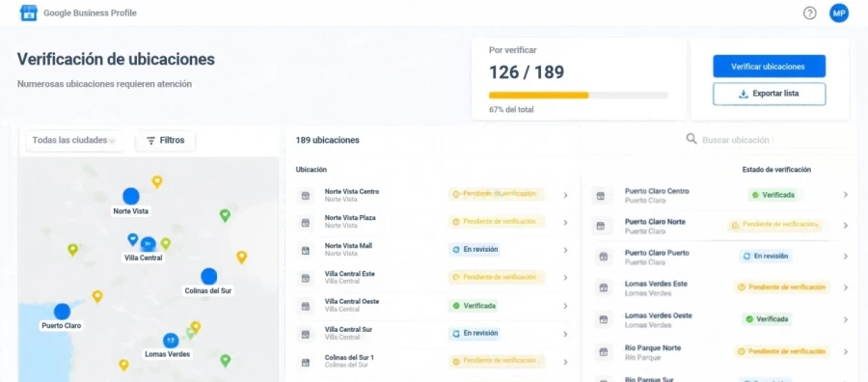Click the store icon for Villa Central Oeste
The image size is (868, 382).
(305, 306)
